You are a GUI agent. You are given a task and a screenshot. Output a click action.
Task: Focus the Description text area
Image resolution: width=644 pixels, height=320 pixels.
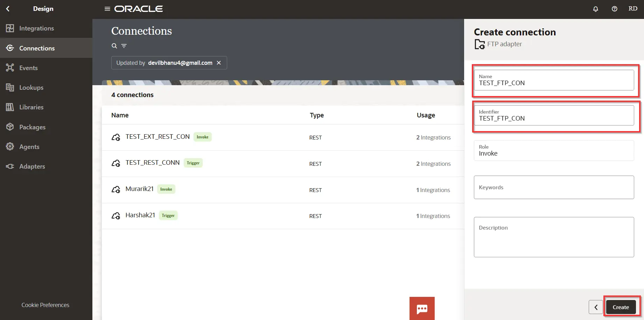coord(554,237)
